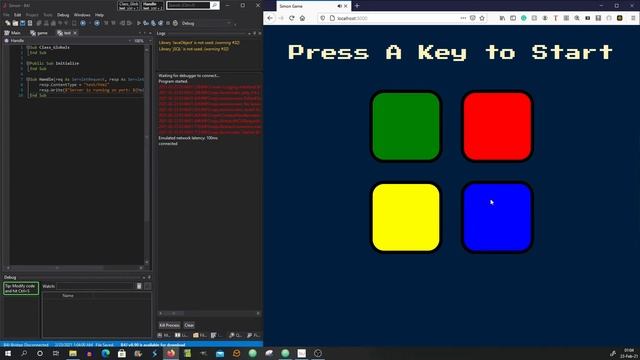Click the search magnifier icon in B4J

point(214,5)
